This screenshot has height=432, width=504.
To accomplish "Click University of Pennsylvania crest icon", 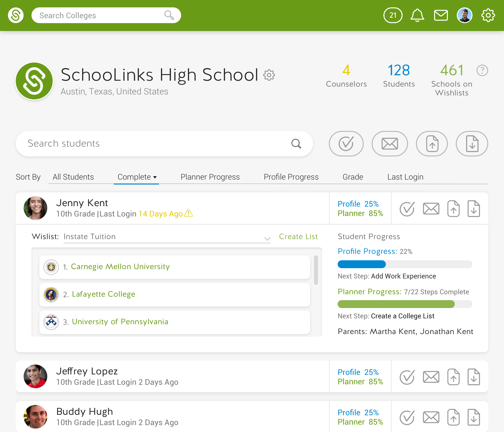I will [51, 322].
